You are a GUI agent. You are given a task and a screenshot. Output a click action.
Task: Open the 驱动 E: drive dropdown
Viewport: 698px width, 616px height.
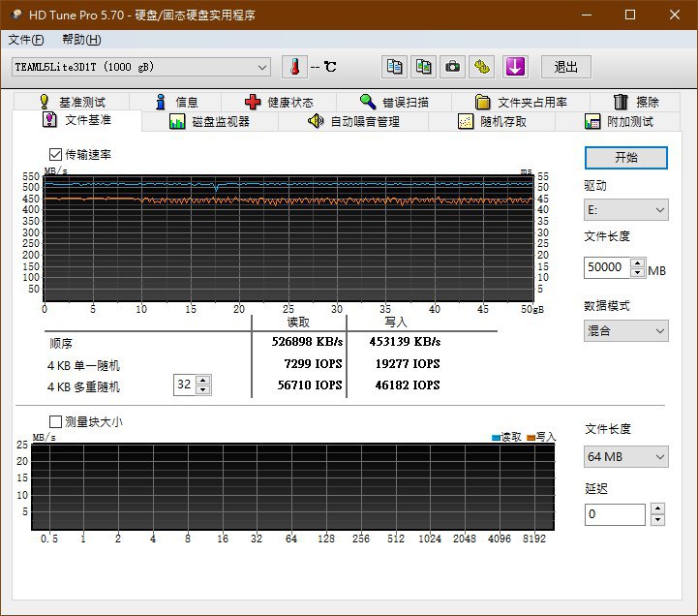coord(626,210)
